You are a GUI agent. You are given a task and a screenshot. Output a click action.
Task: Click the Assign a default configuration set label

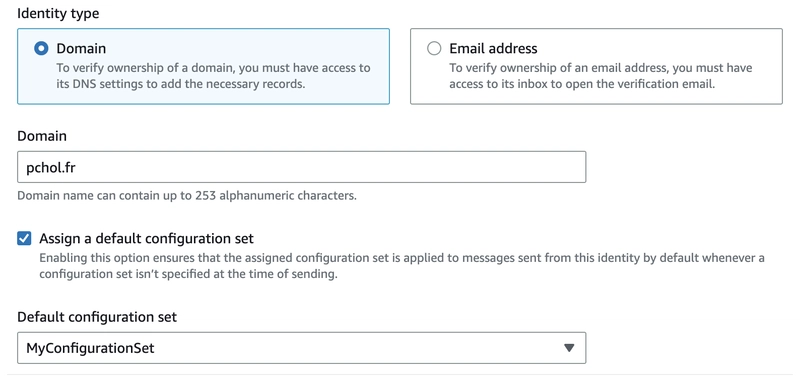click(146, 238)
